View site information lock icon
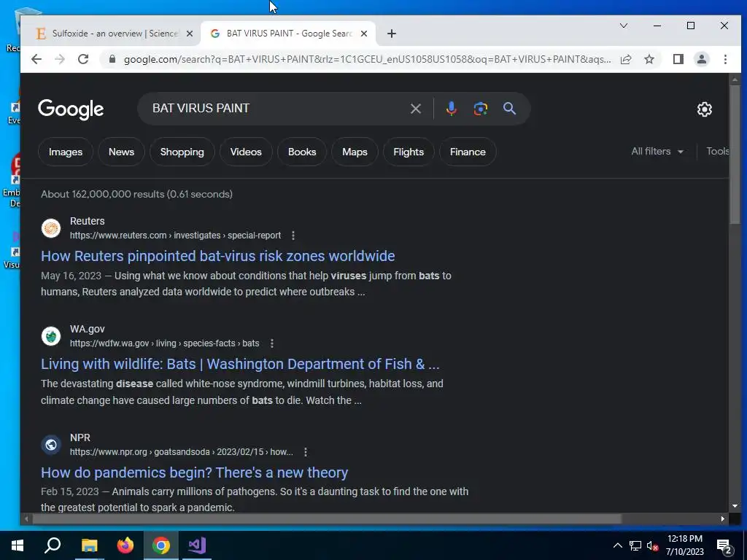Viewport: 747px width, 560px height. (112, 59)
